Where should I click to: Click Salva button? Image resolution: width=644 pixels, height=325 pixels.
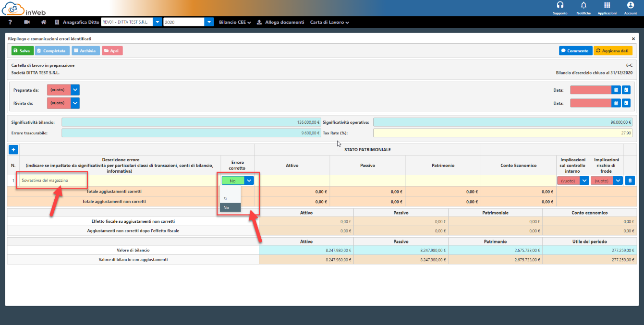tap(22, 50)
